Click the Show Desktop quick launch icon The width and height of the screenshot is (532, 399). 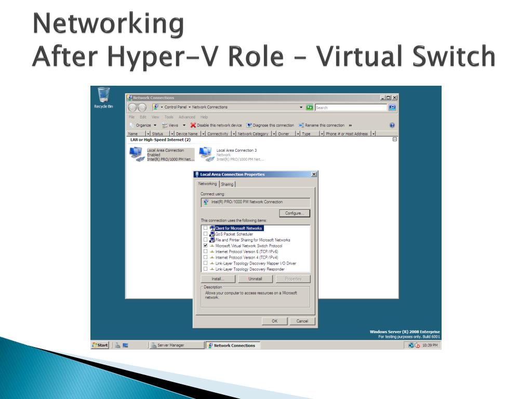point(126,345)
